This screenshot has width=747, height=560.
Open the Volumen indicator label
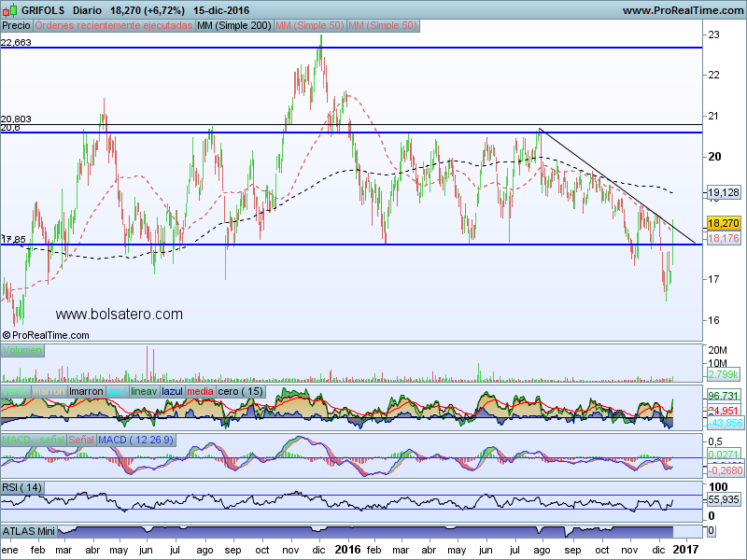click(x=22, y=351)
